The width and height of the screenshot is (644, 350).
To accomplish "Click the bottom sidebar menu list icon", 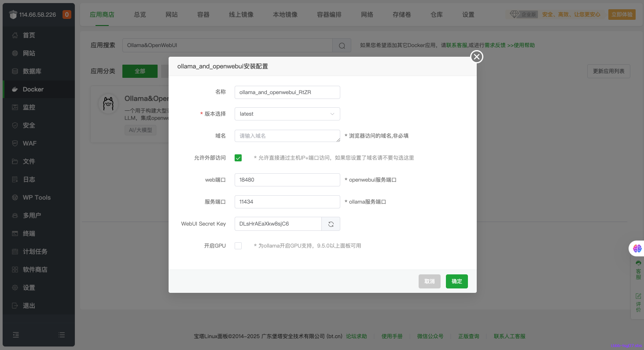I will click(62, 335).
